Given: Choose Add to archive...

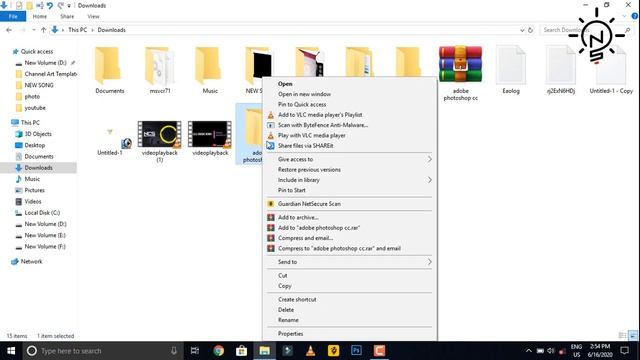Looking at the screenshot, I should [x=298, y=218].
